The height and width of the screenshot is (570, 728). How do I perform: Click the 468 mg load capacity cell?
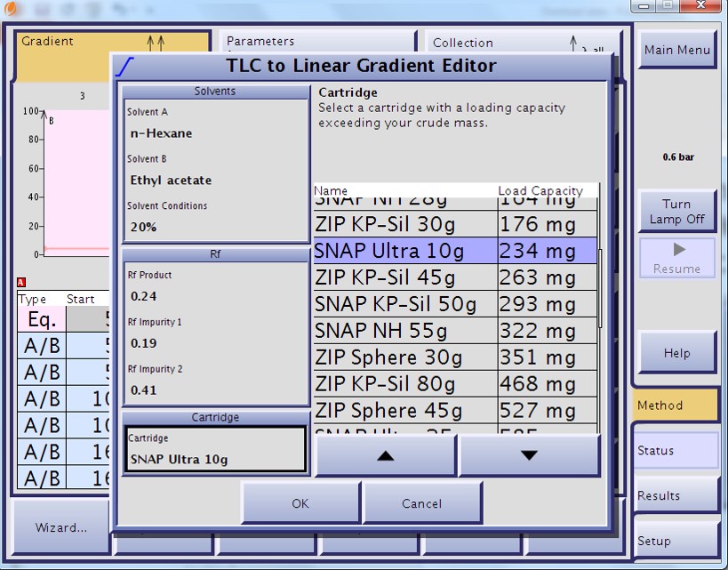tap(548, 383)
